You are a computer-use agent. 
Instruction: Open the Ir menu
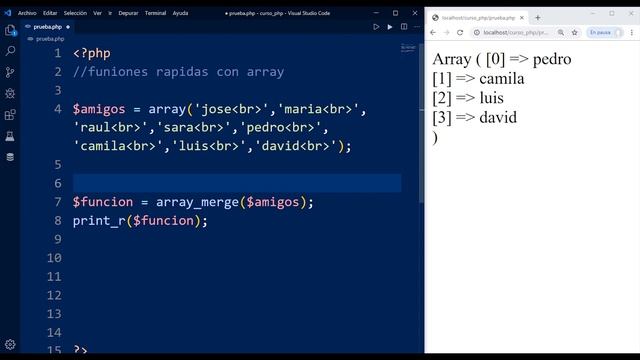pos(110,13)
